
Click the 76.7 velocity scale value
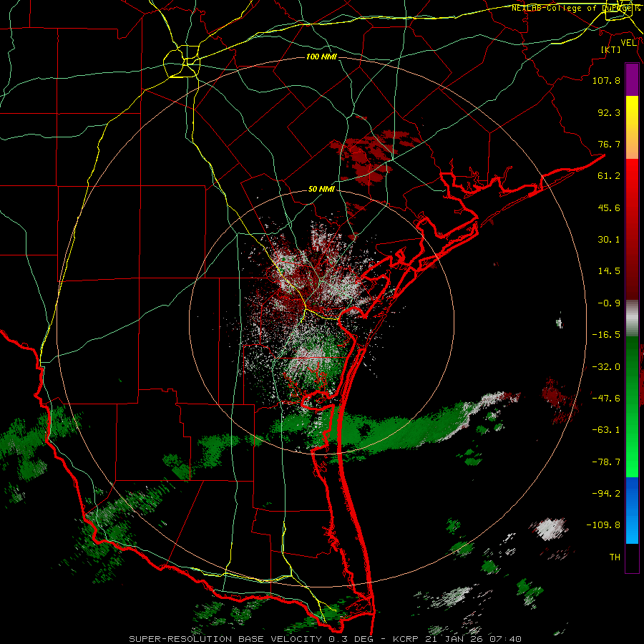tap(609, 144)
